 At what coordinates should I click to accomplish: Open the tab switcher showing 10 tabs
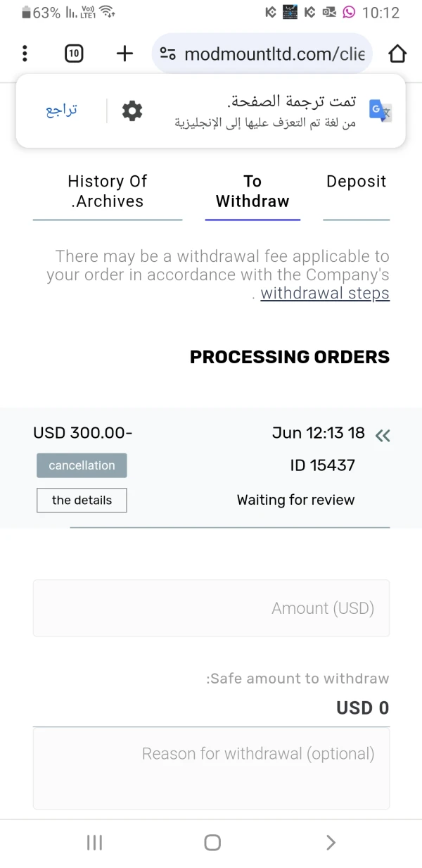[x=74, y=54]
